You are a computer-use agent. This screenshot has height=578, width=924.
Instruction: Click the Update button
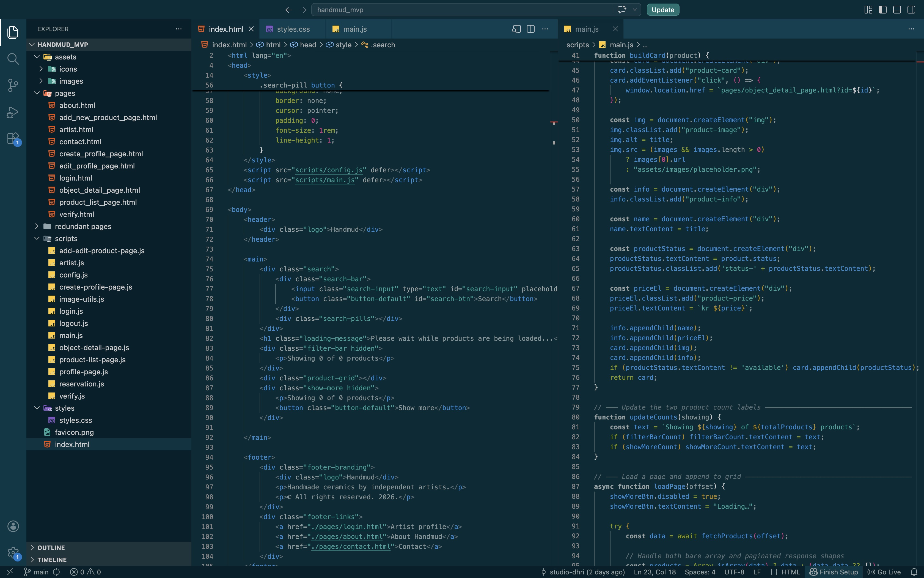[x=663, y=10]
